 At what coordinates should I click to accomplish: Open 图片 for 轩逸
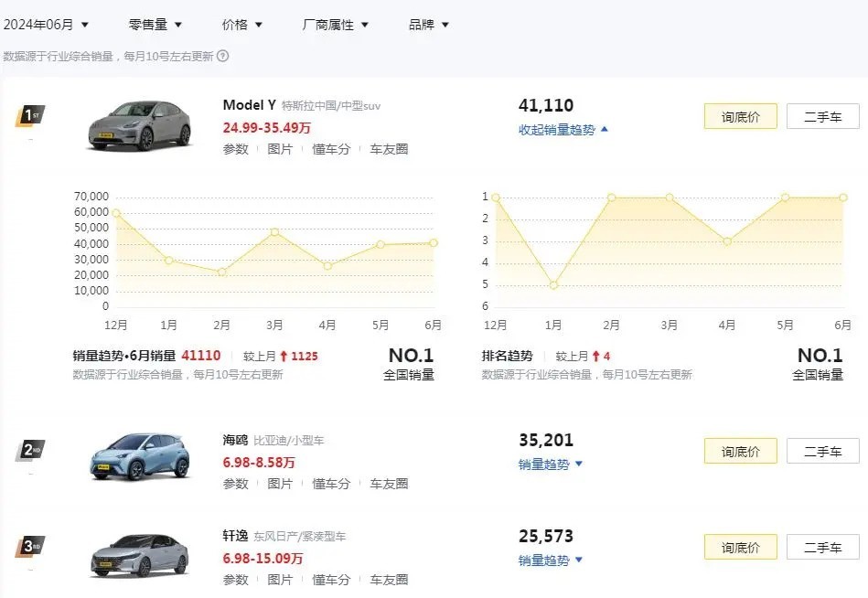pyautogui.click(x=280, y=580)
